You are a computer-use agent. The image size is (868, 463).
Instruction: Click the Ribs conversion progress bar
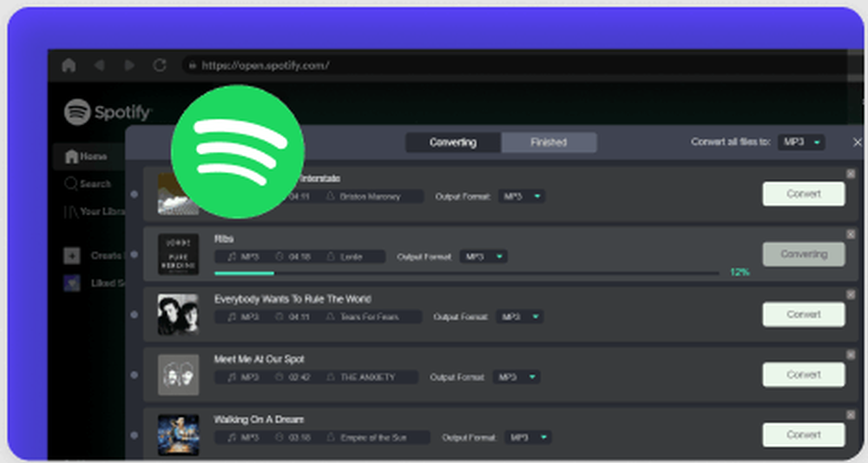click(466, 273)
